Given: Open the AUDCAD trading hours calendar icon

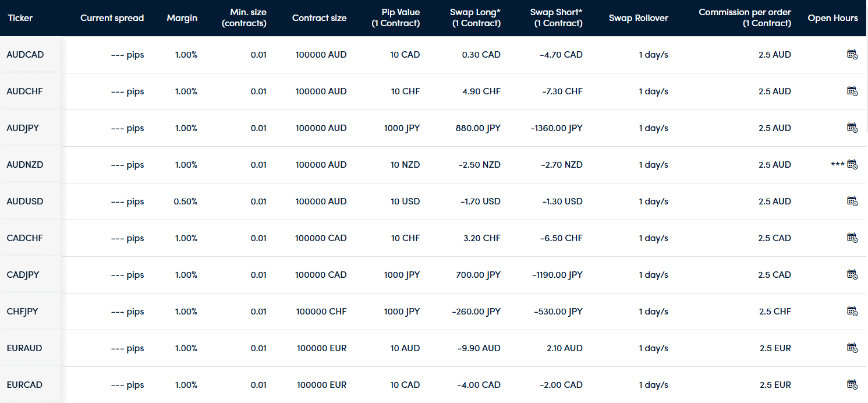Looking at the screenshot, I should click(x=852, y=54).
